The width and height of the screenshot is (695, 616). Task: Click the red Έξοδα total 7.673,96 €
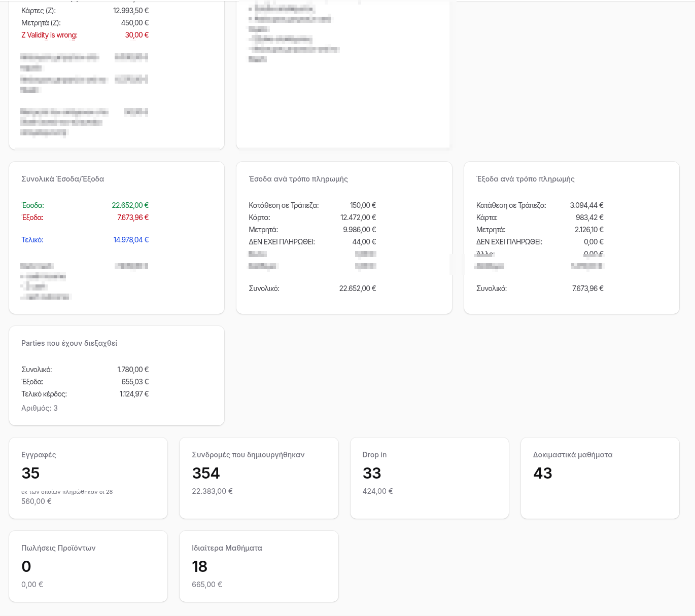click(x=133, y=218)
